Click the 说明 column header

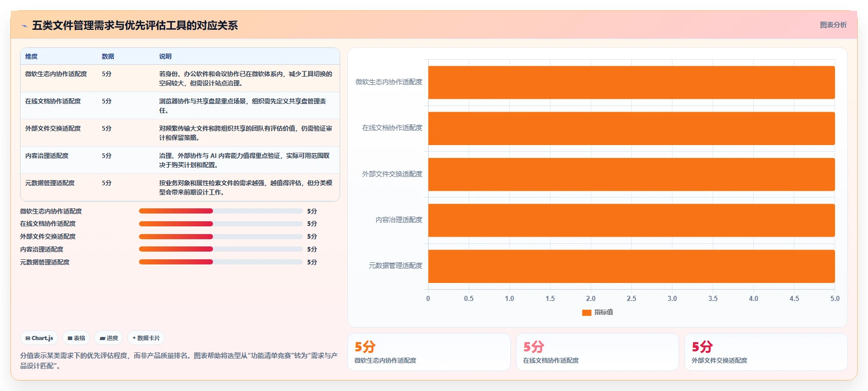pyautogui.click(x=165, y=57)
